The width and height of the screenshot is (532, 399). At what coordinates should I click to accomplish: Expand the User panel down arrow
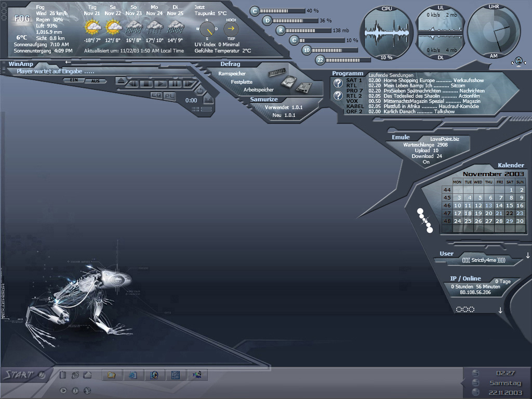point(528,255)
